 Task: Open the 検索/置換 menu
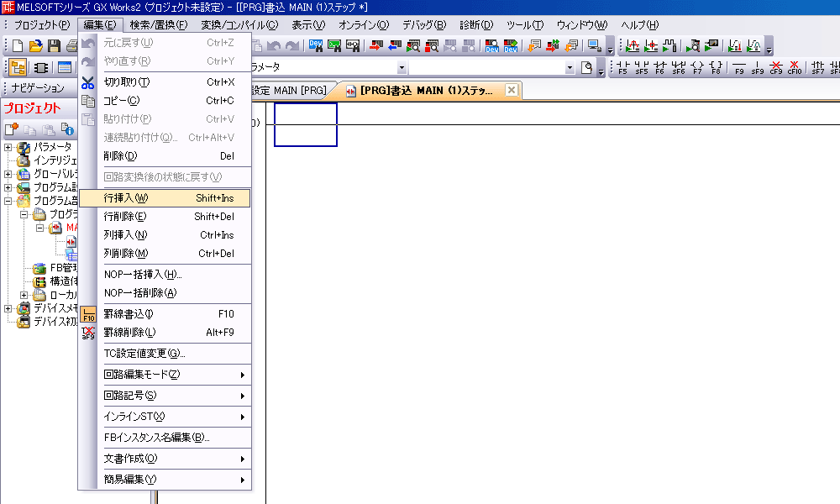159,24
